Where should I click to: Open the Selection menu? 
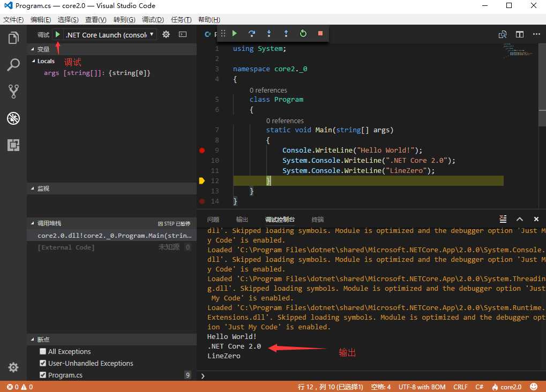[x=68, y=19]
